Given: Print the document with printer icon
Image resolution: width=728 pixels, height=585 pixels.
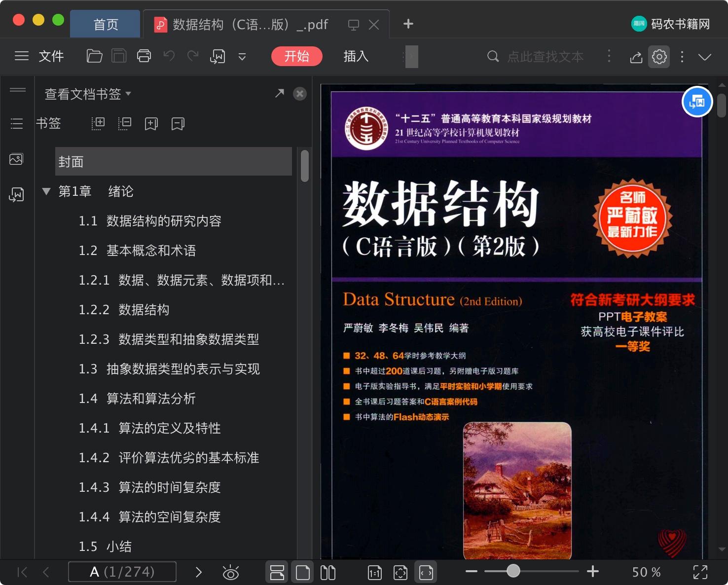Looking at the screenshot, I should [x=144, y=56].
